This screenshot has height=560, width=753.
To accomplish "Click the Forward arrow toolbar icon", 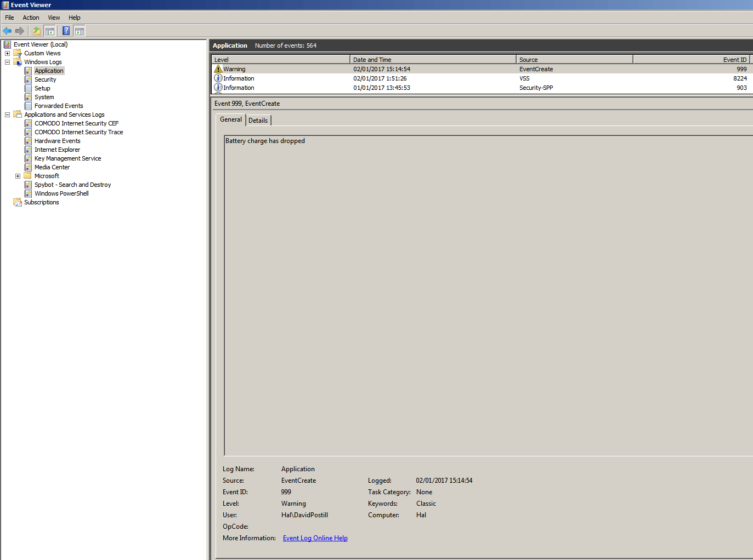I will pyautogui.click(x=20, y=31).
